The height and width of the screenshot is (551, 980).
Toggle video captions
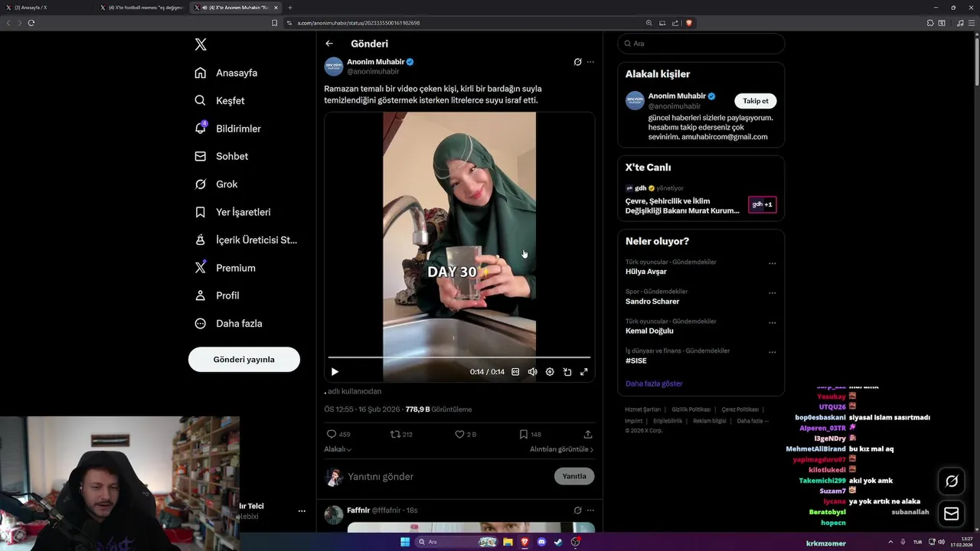click(x=515, y=372)
